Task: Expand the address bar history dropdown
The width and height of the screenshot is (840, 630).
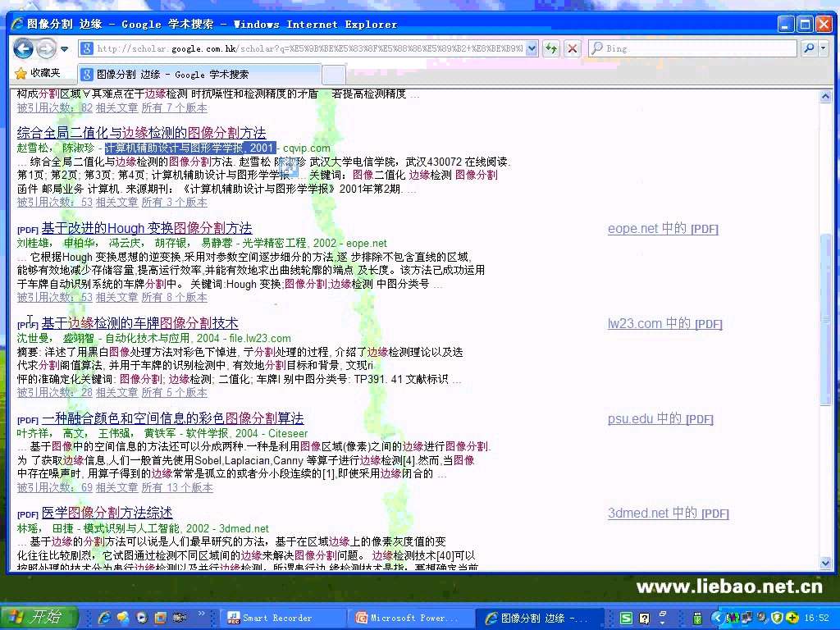Action: coord(532,48)
